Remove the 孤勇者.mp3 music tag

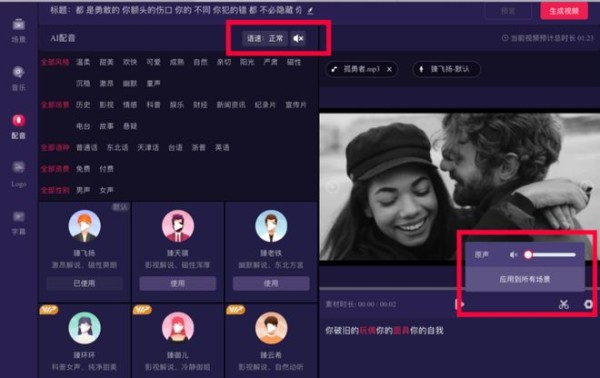click(389, 69)
